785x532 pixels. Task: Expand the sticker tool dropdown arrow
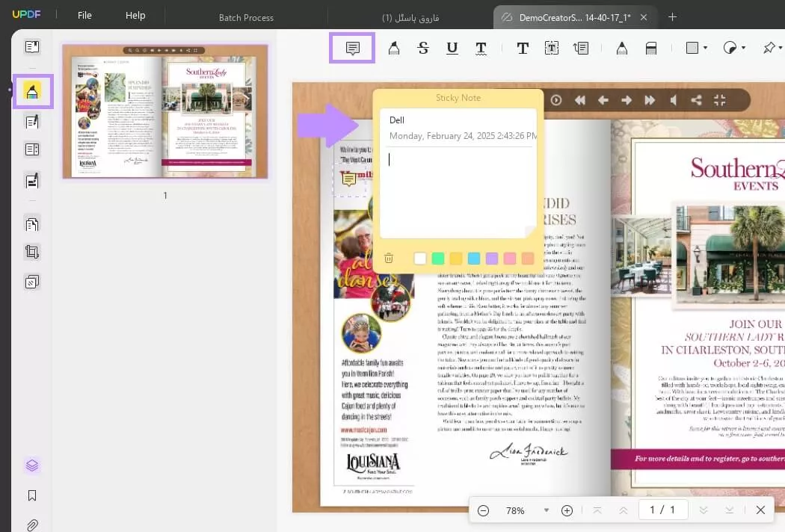743,48
